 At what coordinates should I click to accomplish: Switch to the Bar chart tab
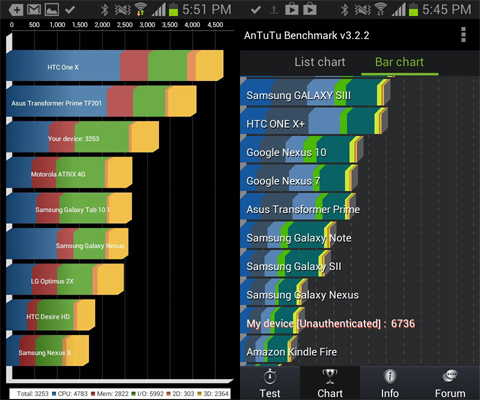pos(399,62)
